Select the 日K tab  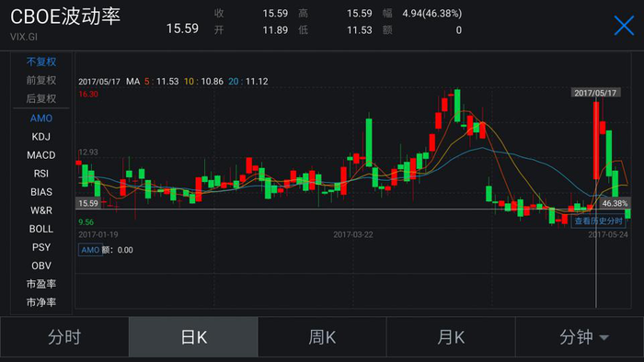pyautogui.click(x=193, y=337)
